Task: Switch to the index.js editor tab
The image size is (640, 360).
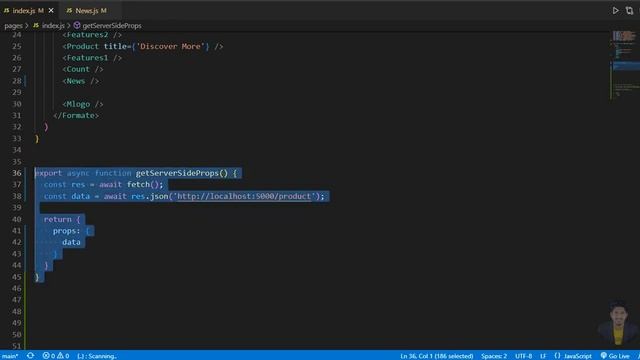Action: tap(27, 11)
